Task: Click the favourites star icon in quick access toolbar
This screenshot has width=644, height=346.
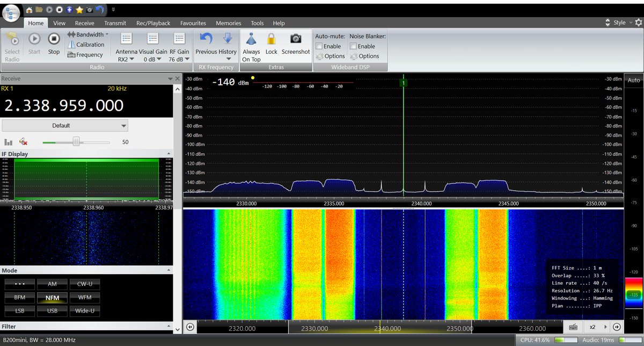Action: 79,10
